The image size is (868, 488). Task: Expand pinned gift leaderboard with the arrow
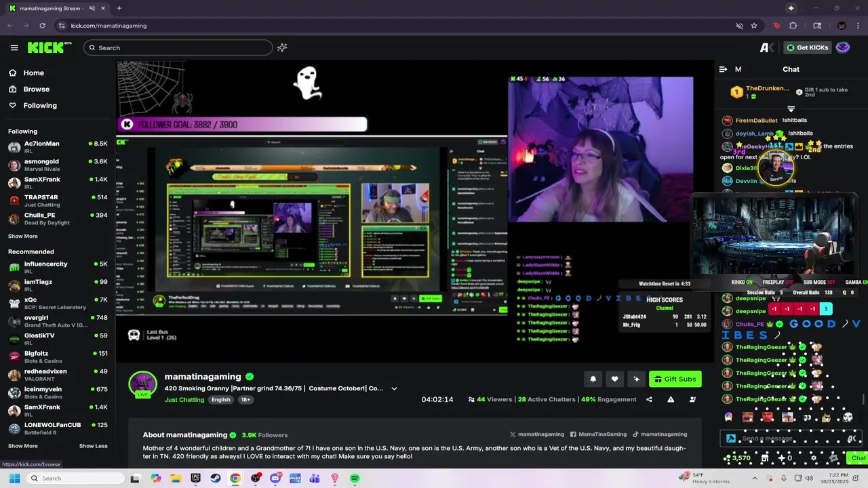pos(791,108)
